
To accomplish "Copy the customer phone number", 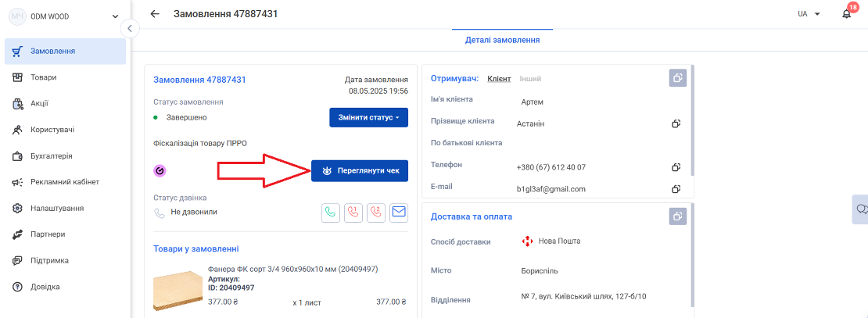I will 676,167.
